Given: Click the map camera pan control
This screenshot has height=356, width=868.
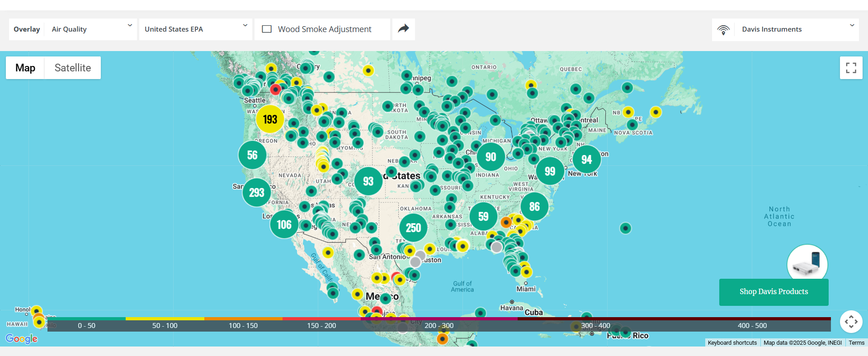Looking at the screenshot, I should coord(851,322).
